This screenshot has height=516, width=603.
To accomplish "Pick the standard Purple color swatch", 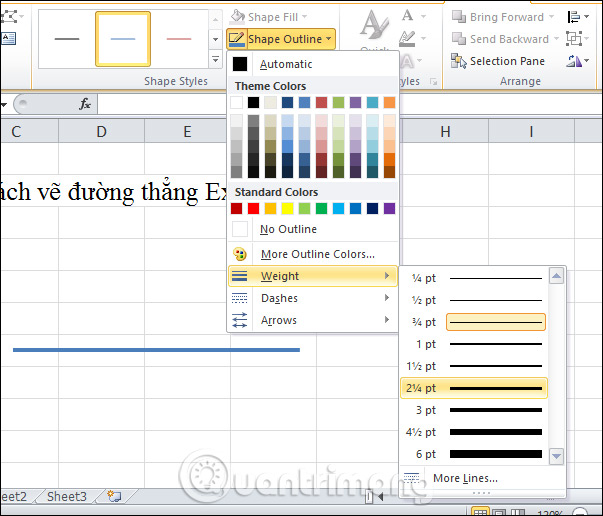I will pos(389,208).
